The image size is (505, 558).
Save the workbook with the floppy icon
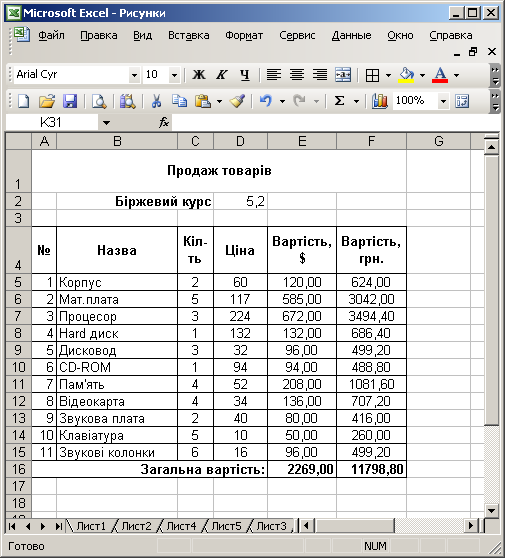70,101
